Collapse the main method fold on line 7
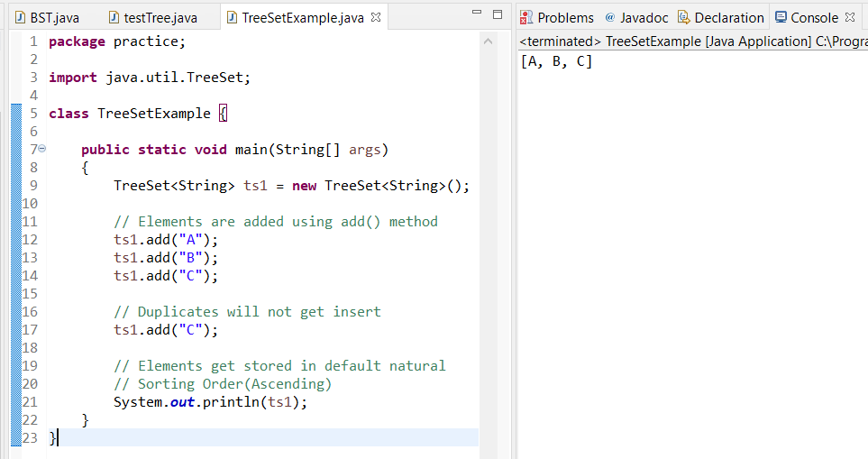This screenshot has height=459, width=868. click(x=42, y=149)
